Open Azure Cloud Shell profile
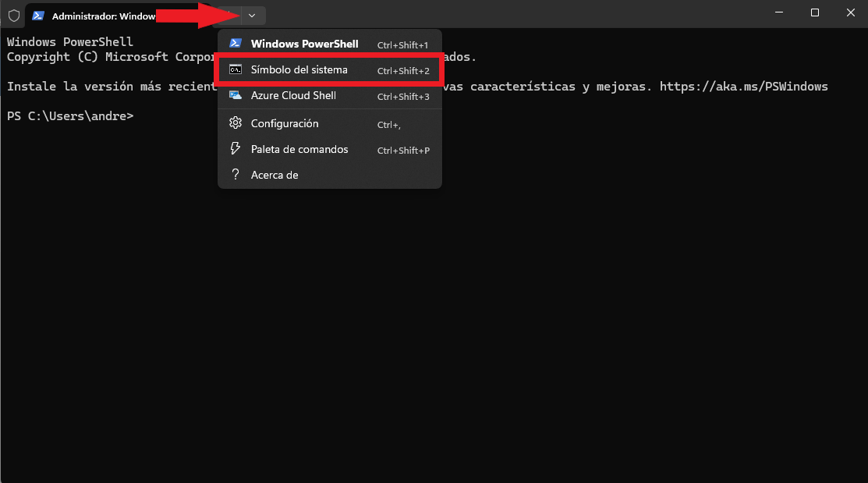The height and width of the screenshot is (483, 868). click(330, 95)
